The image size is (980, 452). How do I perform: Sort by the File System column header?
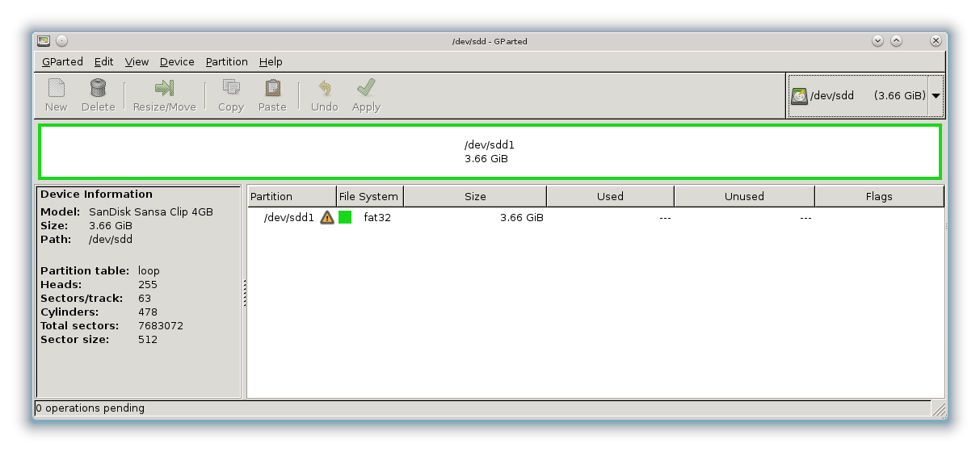(x=369, y=196)
